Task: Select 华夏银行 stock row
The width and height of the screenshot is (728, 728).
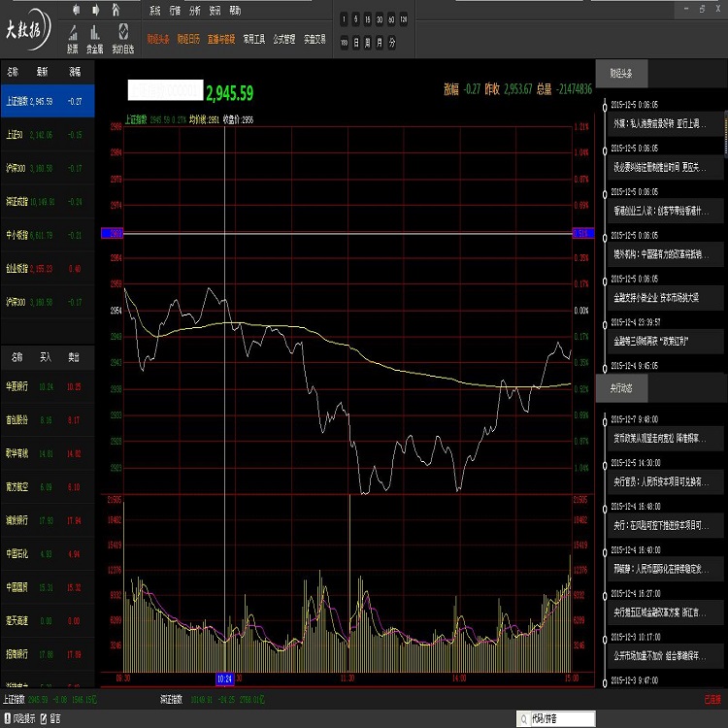Action: [48, 386]
